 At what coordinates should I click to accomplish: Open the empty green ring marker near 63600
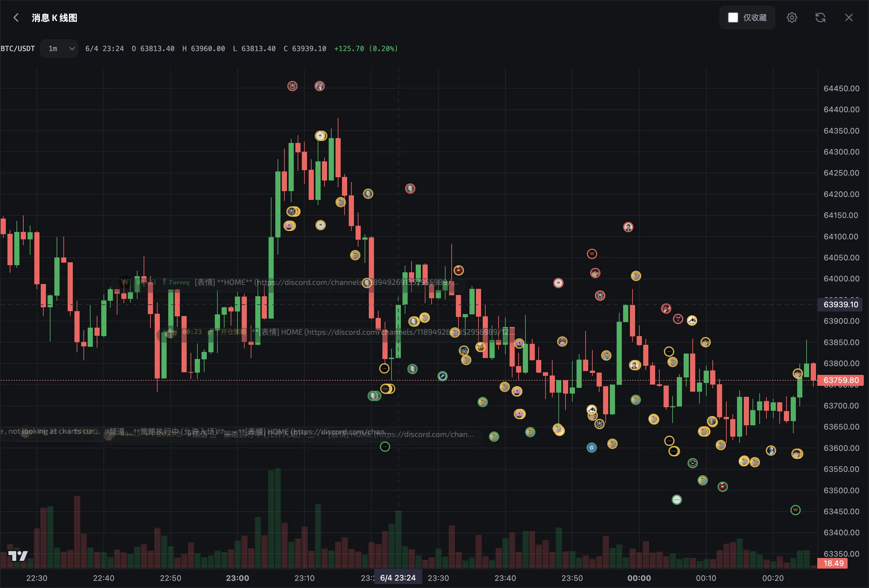coord(385,447)
